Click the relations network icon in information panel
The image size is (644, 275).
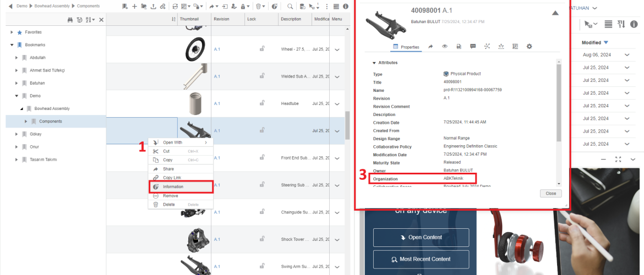(487, 47)
